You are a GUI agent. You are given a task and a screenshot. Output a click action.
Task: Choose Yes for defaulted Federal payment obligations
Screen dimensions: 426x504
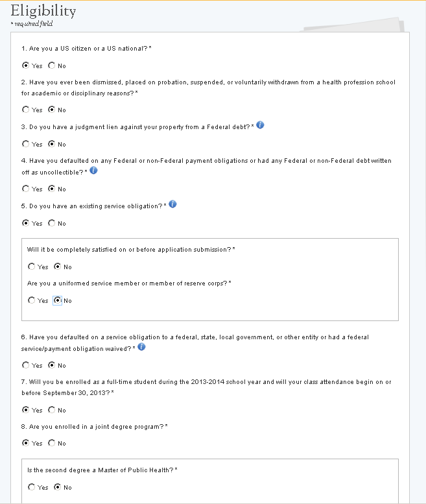[x=26, y=189]
